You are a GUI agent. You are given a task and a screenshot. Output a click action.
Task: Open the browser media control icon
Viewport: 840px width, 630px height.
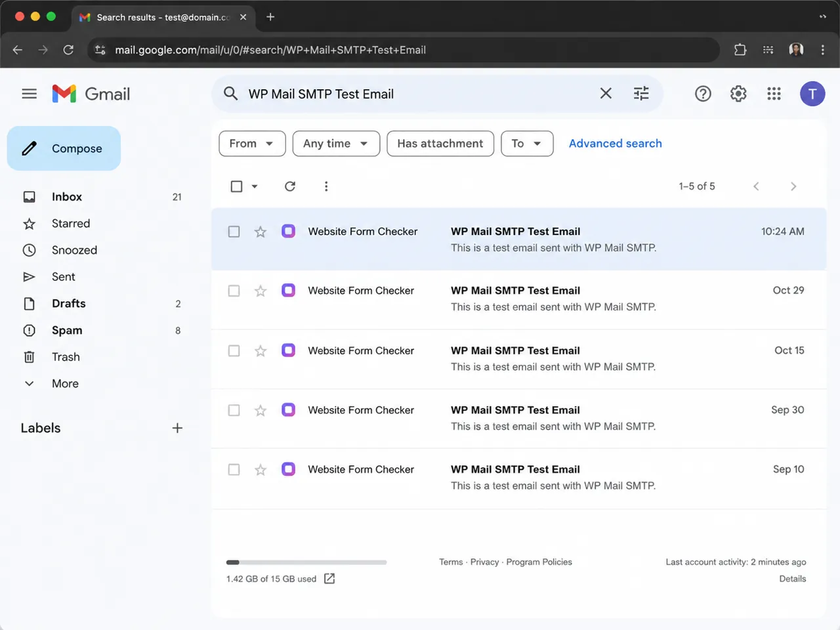(x=768, y=50)
